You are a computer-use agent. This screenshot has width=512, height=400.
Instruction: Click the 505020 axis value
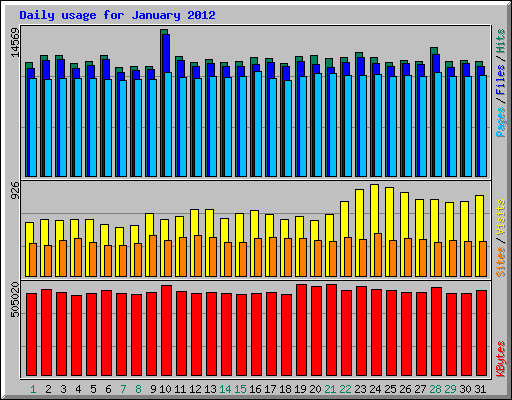click(x=15, y=299)
